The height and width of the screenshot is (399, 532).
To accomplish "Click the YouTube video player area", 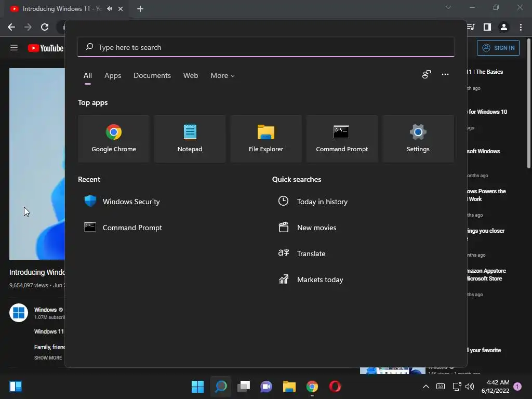I will click(x=37, y=164).
